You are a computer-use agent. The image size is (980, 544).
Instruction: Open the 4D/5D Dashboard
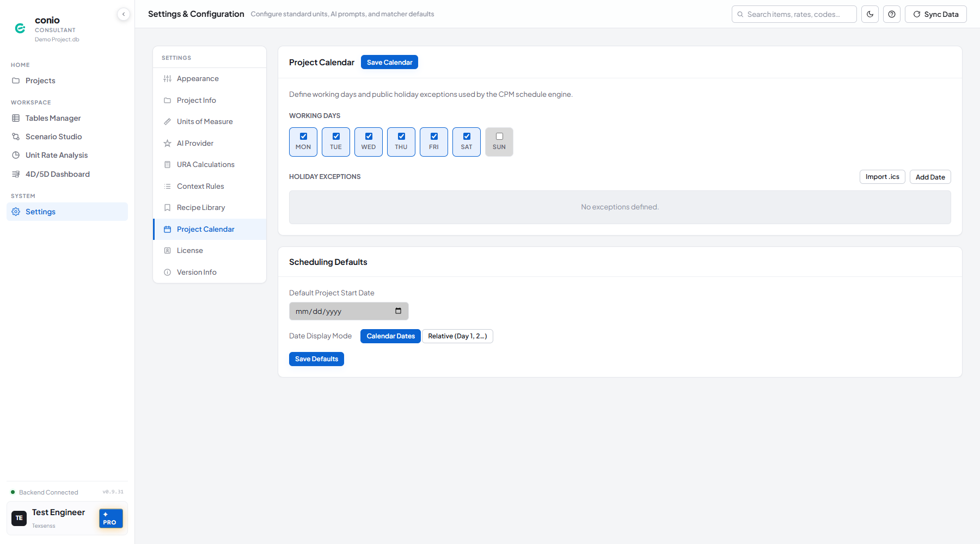tap(67, 174)
